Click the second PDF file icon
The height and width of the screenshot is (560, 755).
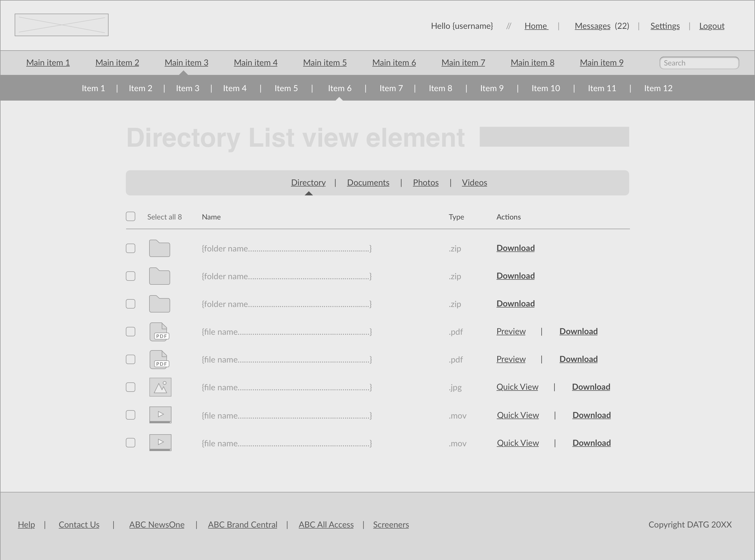[159, 360]
